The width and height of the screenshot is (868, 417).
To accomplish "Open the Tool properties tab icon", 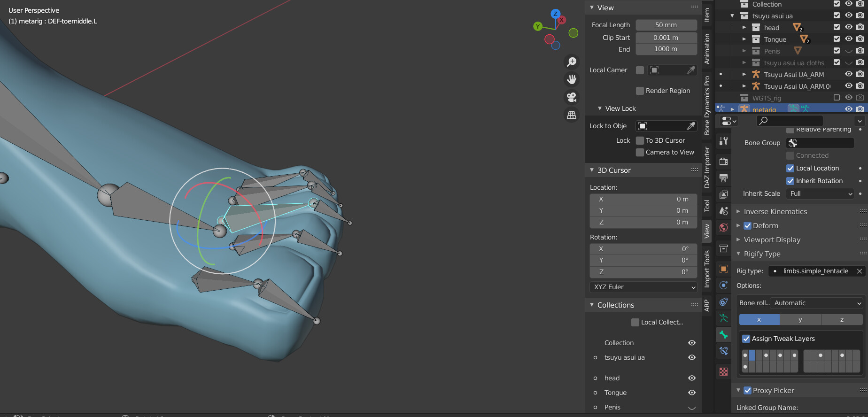I will coord(724,141).
